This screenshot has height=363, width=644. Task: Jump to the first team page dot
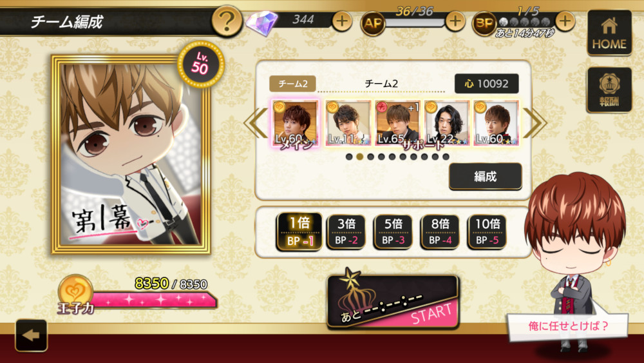coord(349,157)
